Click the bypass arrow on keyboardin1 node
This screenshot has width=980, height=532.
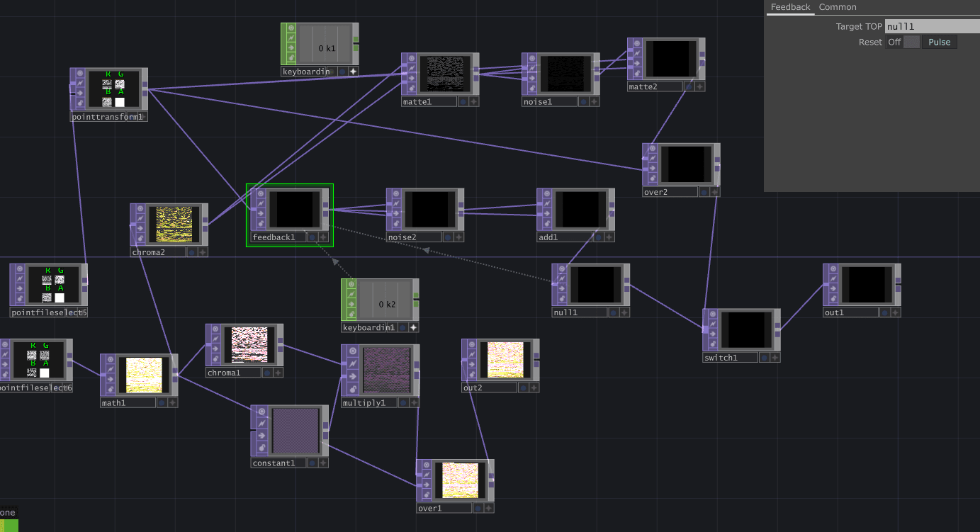(352, 305)
